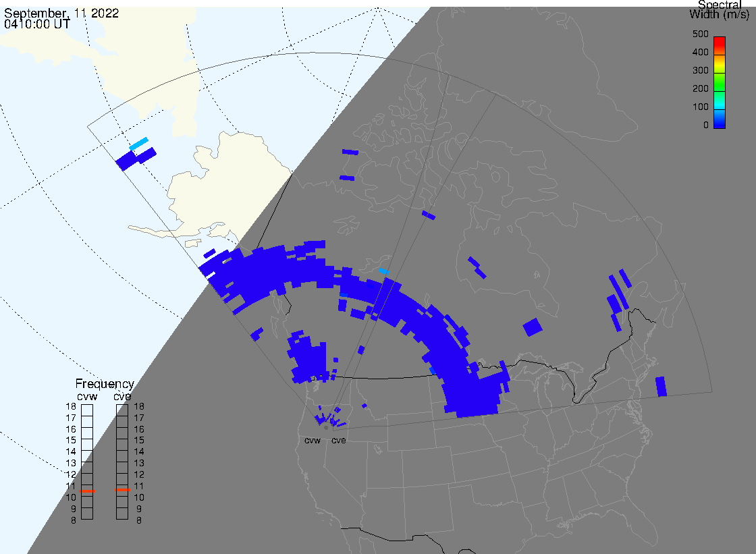Click the spectral width color bar
Screen dimensions: 756x554
coord(720,82)
